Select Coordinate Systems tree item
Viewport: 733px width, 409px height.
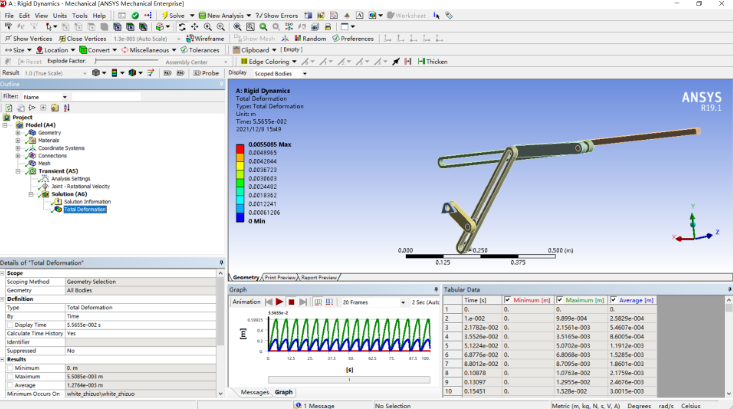(61, 148)
